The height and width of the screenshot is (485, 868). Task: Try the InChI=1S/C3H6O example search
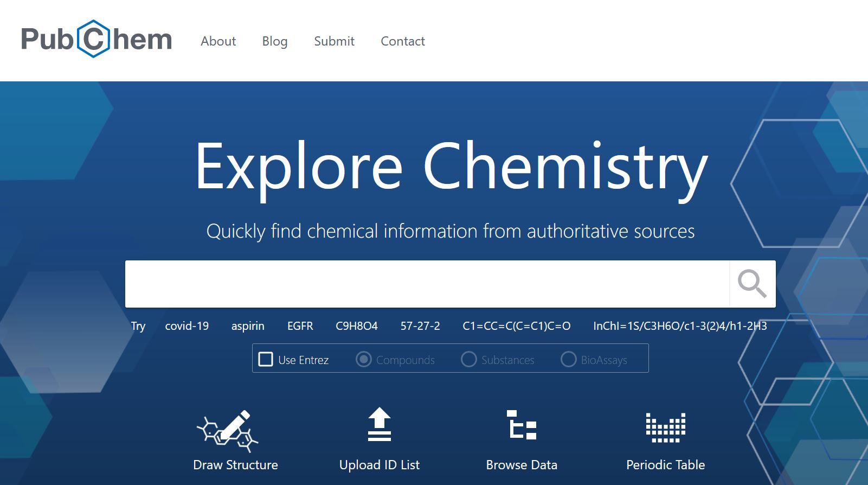point(680,326)
